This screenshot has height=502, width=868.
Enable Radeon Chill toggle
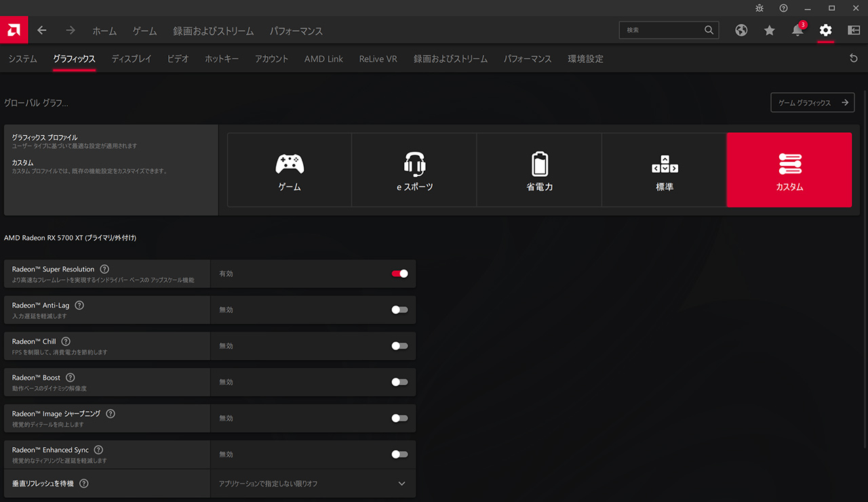pyautogui.click(x=400, y=346)
